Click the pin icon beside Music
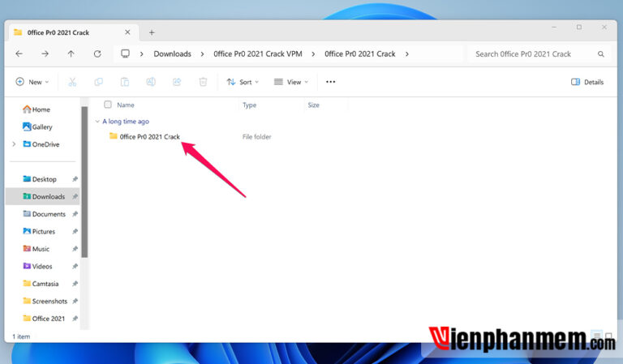The width and height of the screenshot is (623, 364). [x=75, y=249]
